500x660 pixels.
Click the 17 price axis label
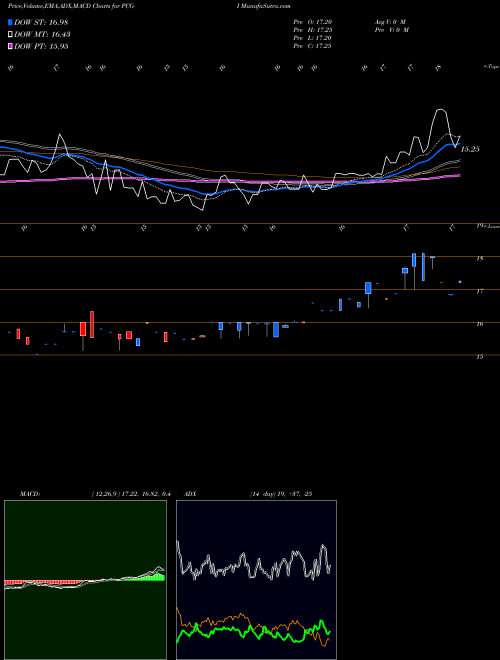pyautogui.click(x=480, y=291)
